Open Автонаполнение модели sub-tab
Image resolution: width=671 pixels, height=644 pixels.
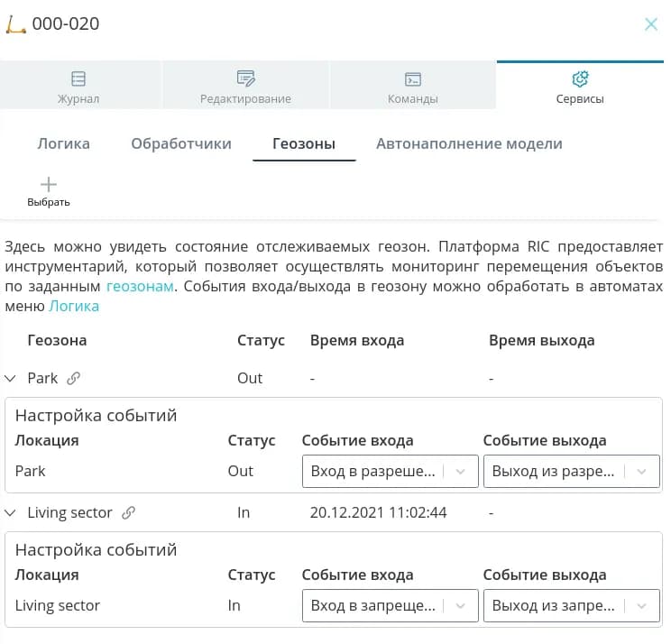469,144
